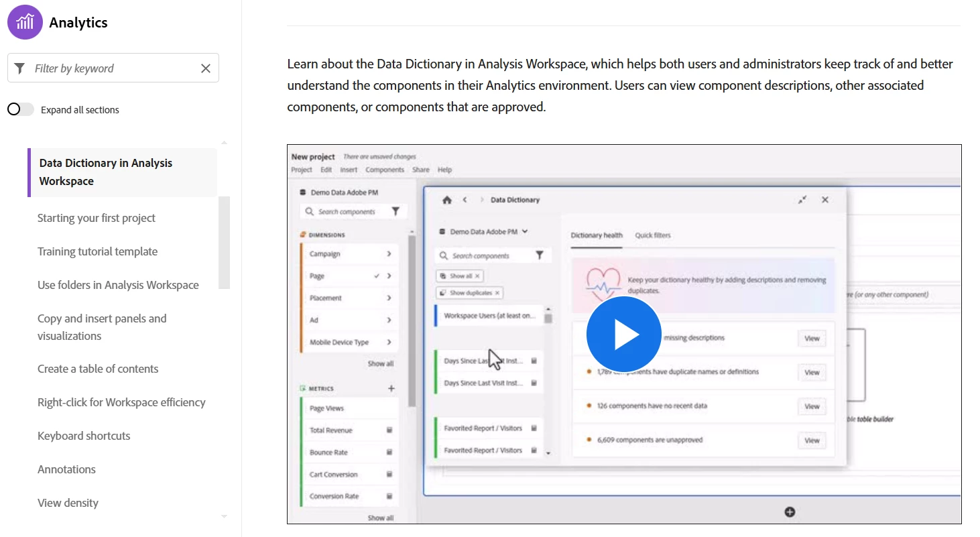Select Page Views metric in video
The height and width of the screenshot is (537, 980).
349,408
